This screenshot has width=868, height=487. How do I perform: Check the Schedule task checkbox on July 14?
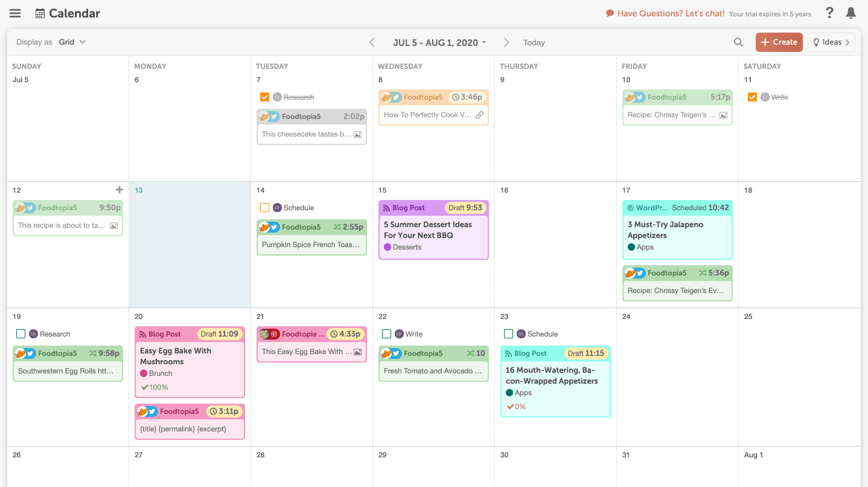point(264,207)
